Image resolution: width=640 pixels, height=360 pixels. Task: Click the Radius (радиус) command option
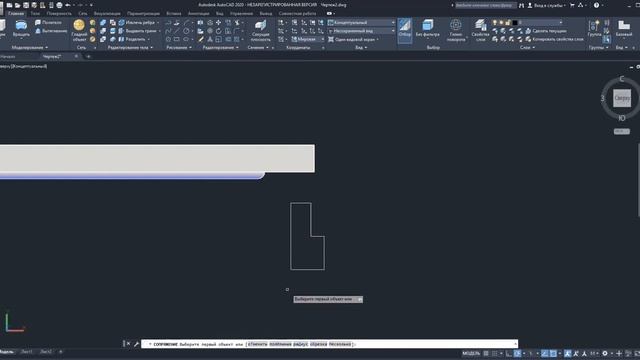(300, 344)
